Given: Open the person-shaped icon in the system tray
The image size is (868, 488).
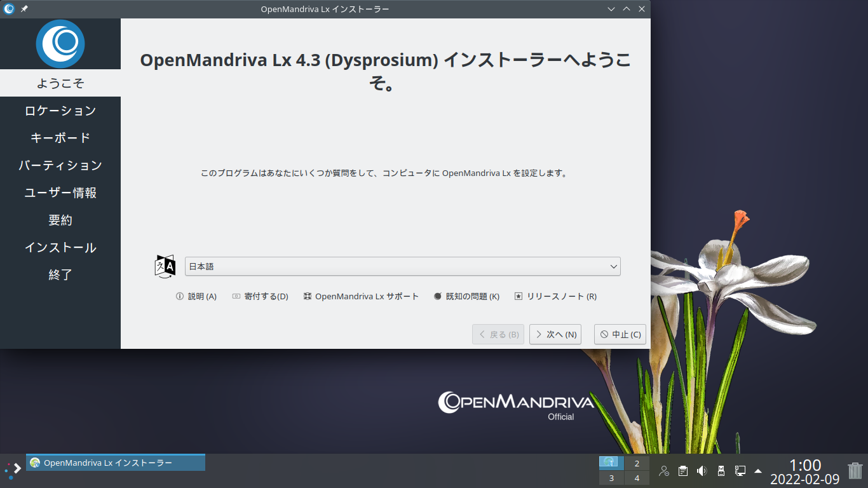Looking at the screenshot, I should point(664,471).
